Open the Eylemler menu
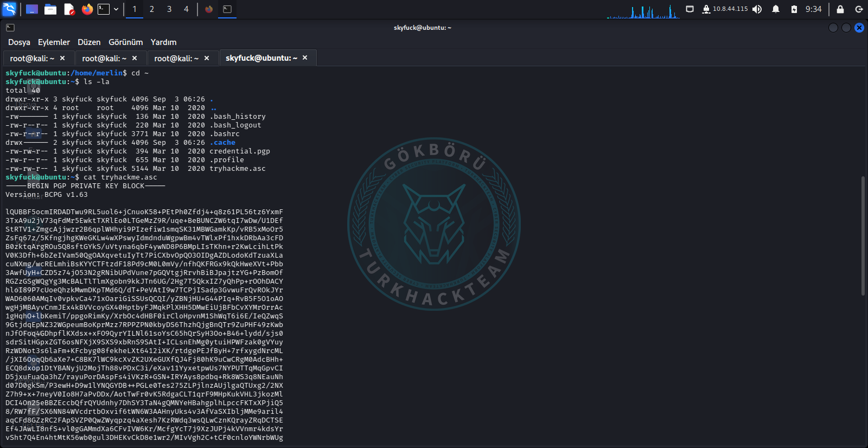868x448 pixels. 54,42
